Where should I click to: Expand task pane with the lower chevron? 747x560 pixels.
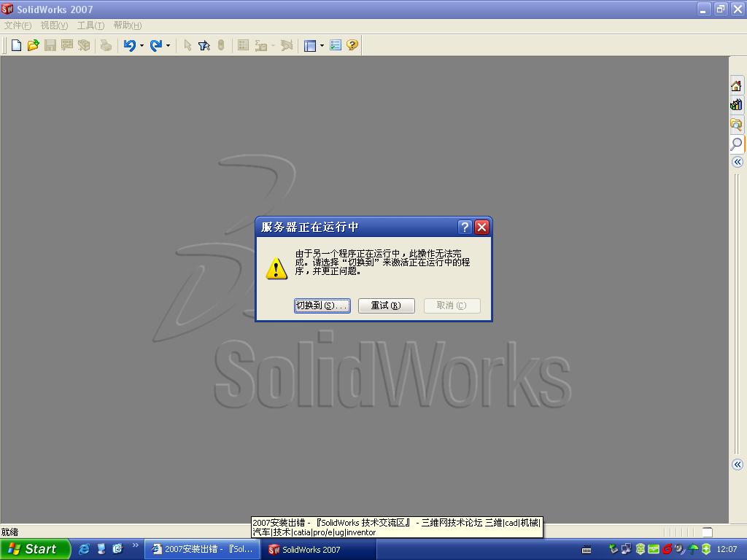pos(738,464)
